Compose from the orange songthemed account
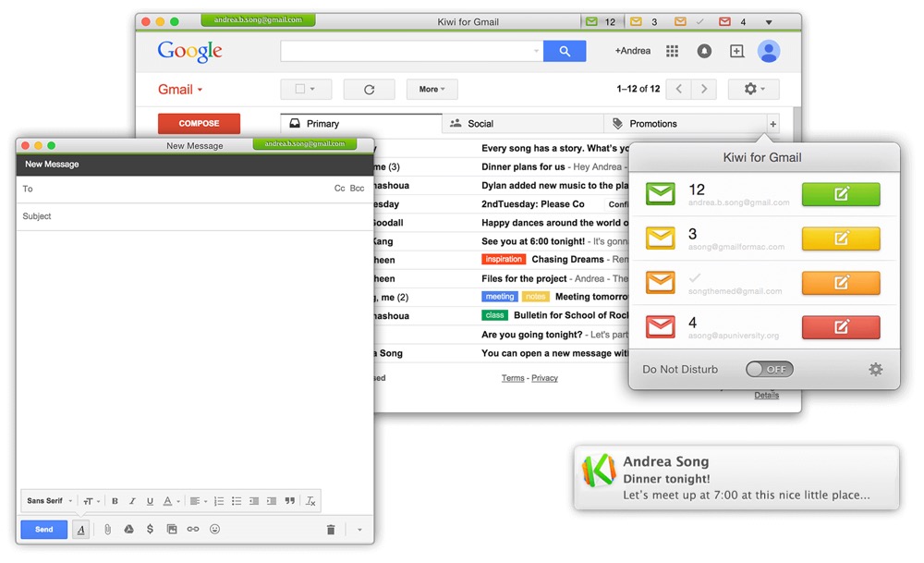Viewport: 924px width, 563px height. 841,282
